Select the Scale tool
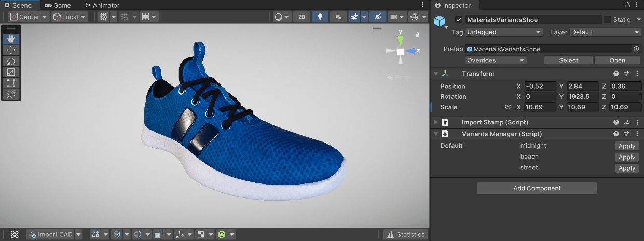 [11, 72]
